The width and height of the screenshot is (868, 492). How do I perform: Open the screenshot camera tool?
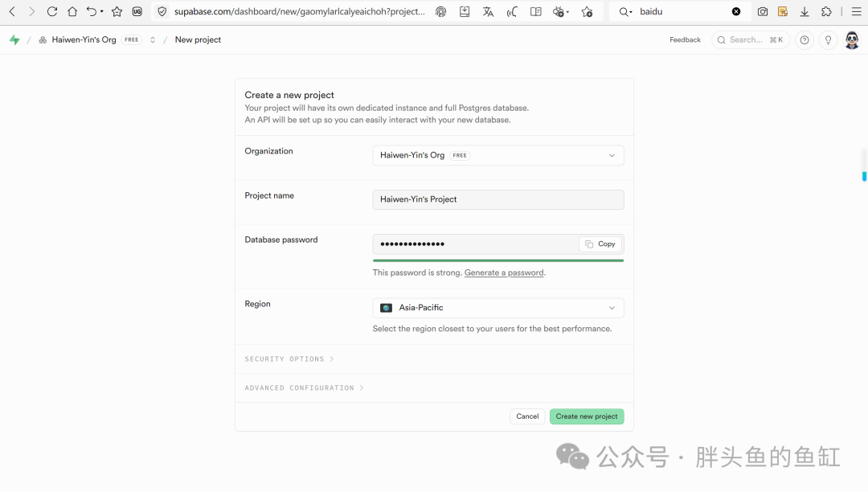pos(763,11)
